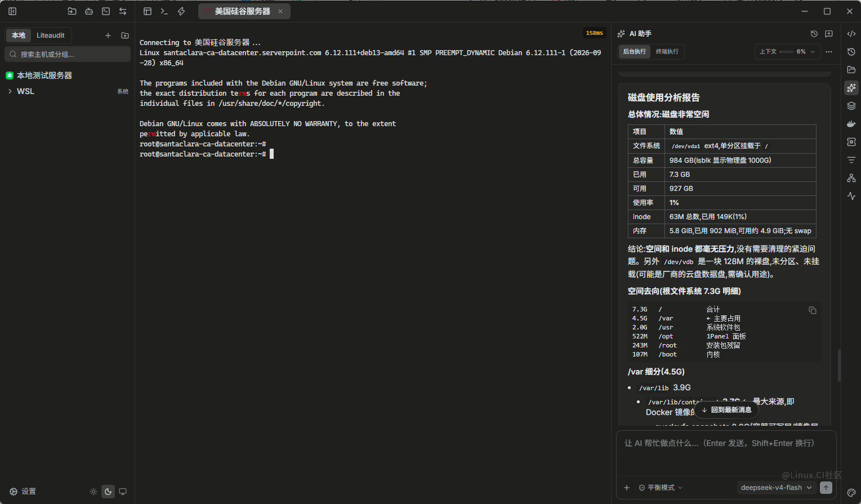Screen dimensions: 861x504
Task: Open history icon in right rail
Action: [851, 52]
